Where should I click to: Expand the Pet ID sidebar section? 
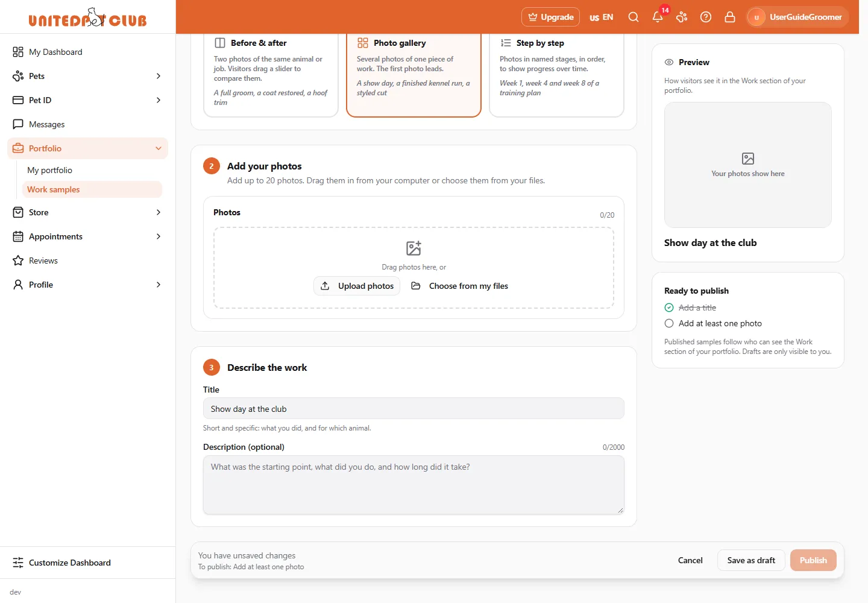(x=159, y=100)
